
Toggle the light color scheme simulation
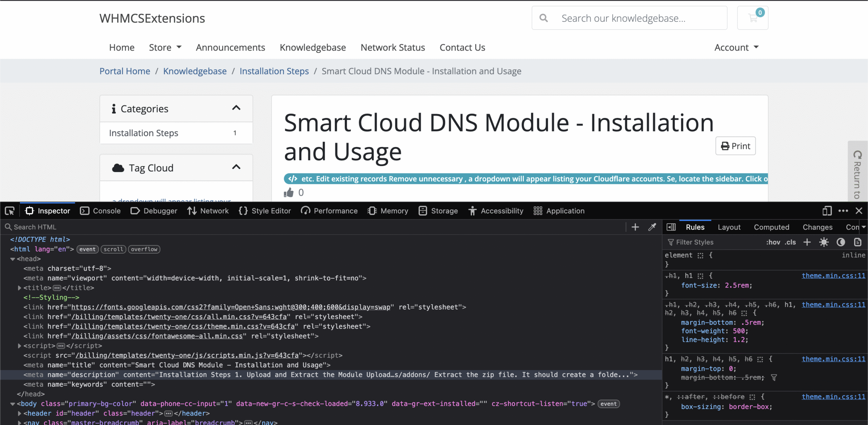[824, 242]
